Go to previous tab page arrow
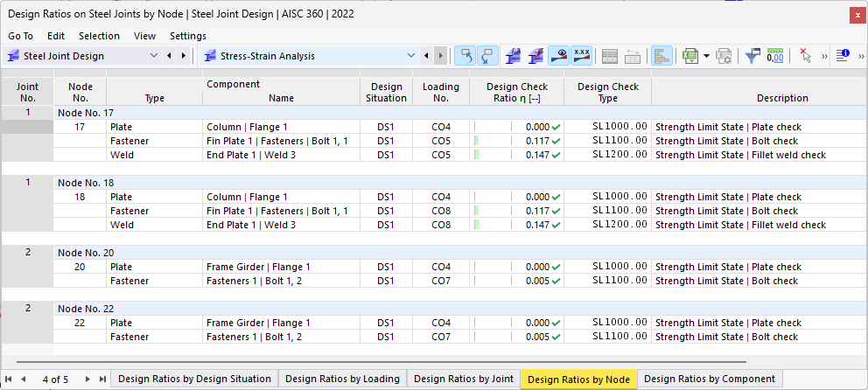This screenshot has height=390, width=868. [x=23, y=379]
